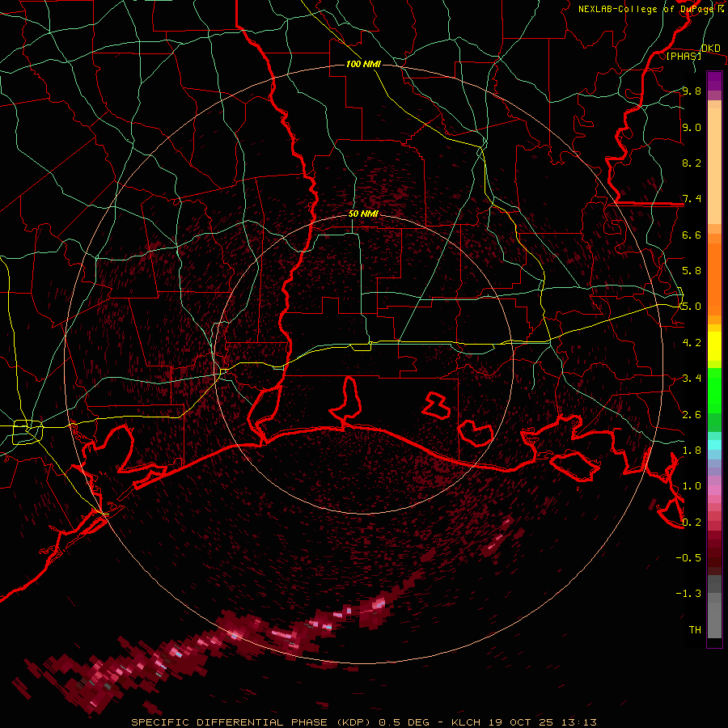The width and height of the screenshot is (728, 728).
Task: Click the 4.2 scale value
Action: [x=692, y=343]
